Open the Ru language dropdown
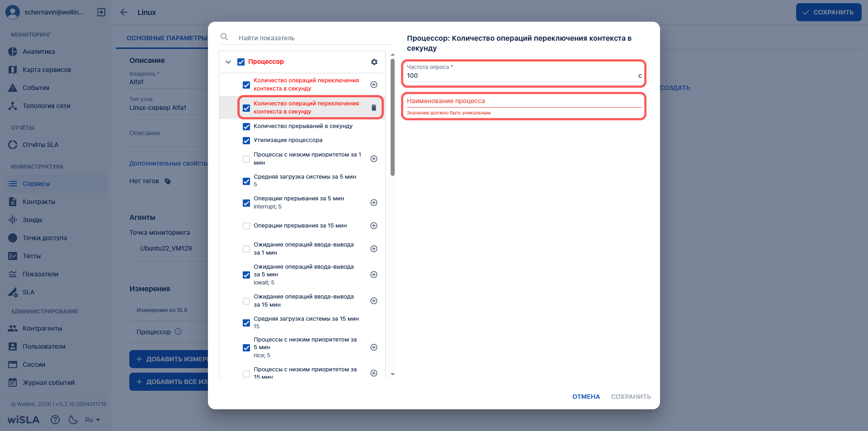 point(93,420)
